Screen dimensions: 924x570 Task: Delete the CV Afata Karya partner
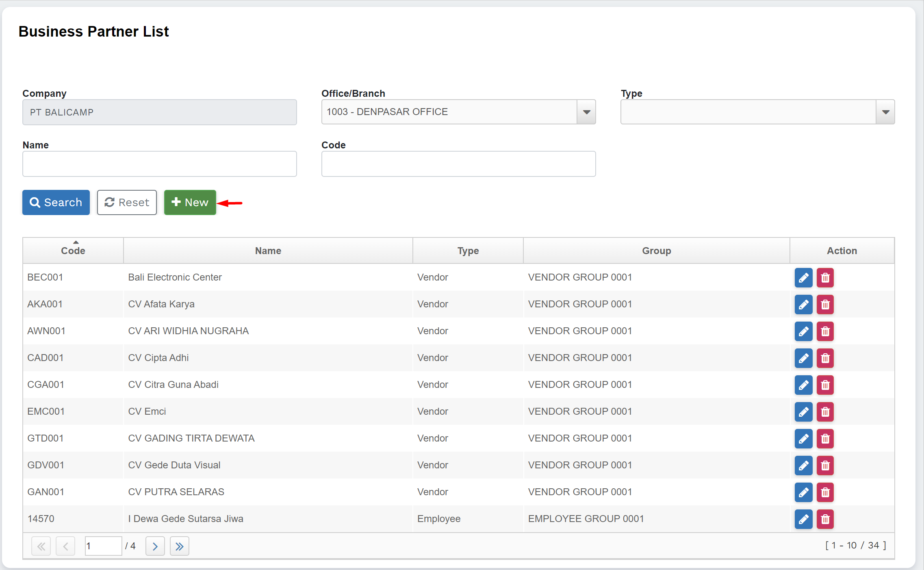[825, 305]
